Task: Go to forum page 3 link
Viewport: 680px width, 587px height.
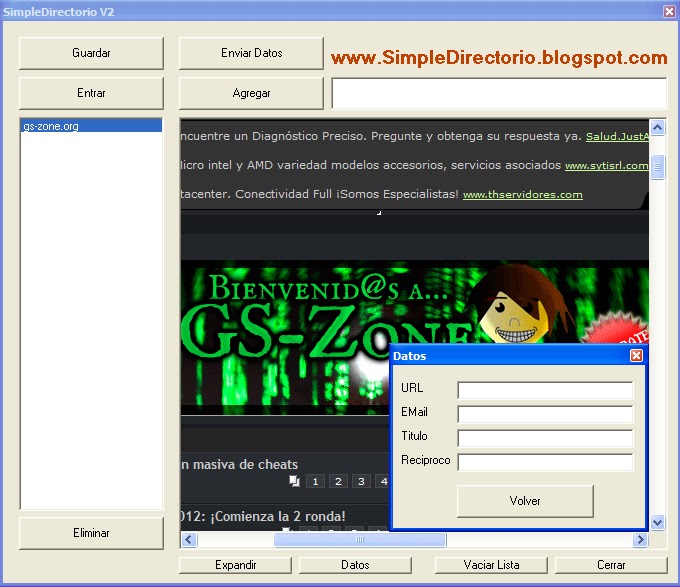Action: click(361, 481)
